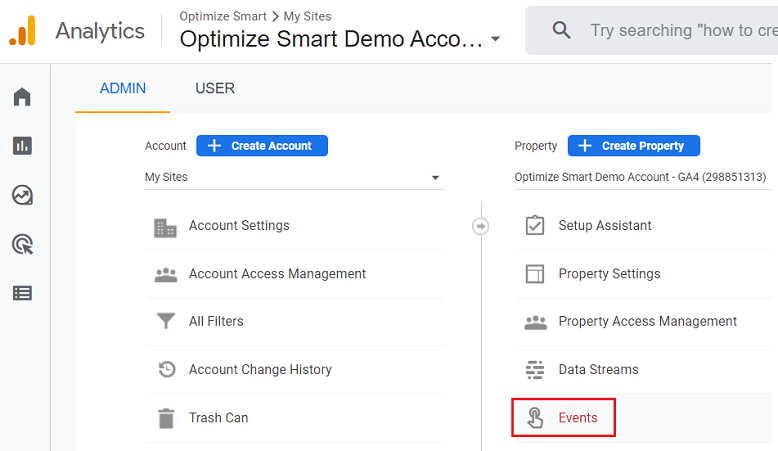Click the All Filters funnel icon
The height and width of the screenshot is (451, 778).
coord(166,321)
